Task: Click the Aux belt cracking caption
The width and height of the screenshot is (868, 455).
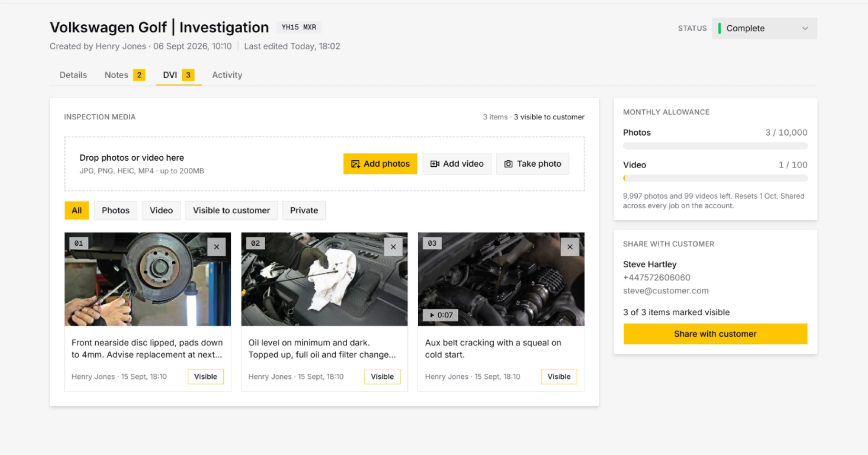Action: [493, 348]
